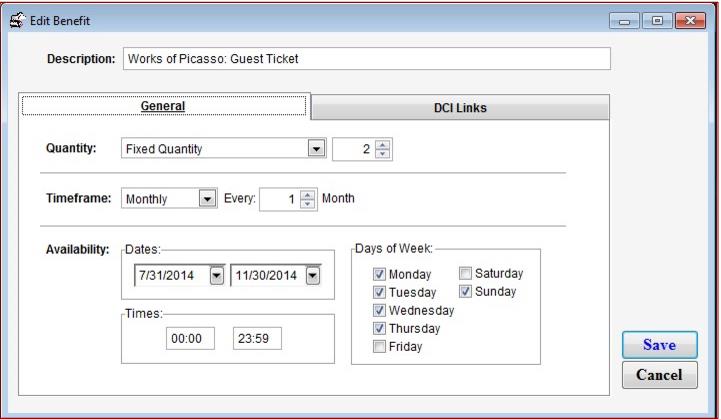Open the start date 7/31/2014 calendar picker
Image resolution: width=721 pixels, height=419 pixels.
pos(215,276)
